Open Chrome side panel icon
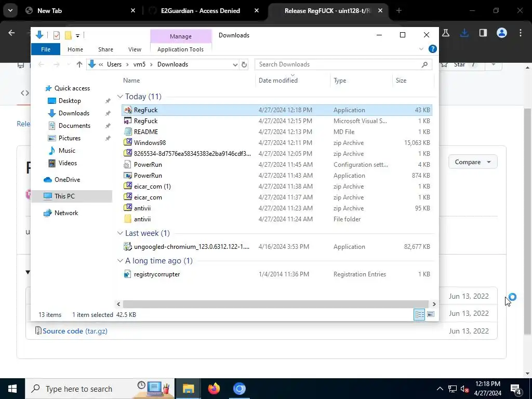Screen dimensions: 532x399 pyautogui.click(x=483, y=33)
